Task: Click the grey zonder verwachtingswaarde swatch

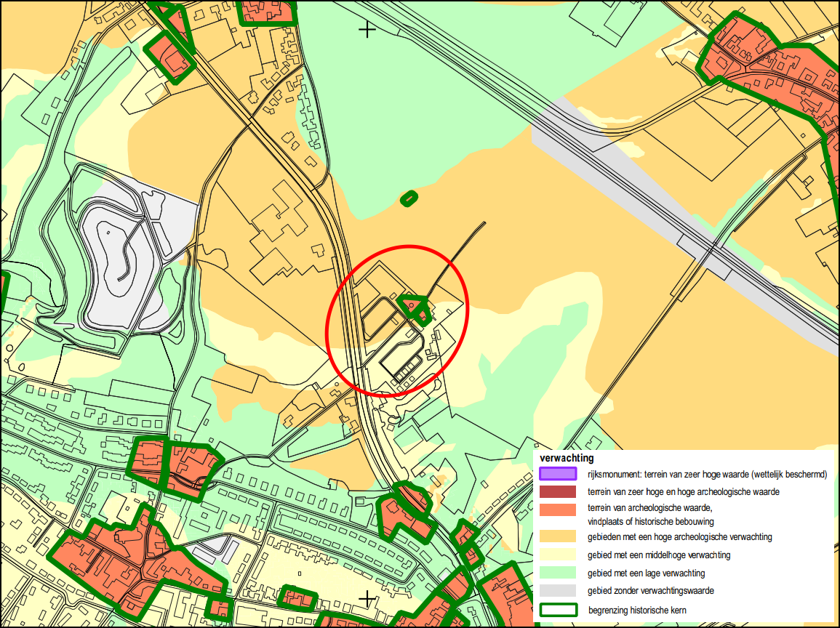Action: pyautogui.click(x=558, y=590)
